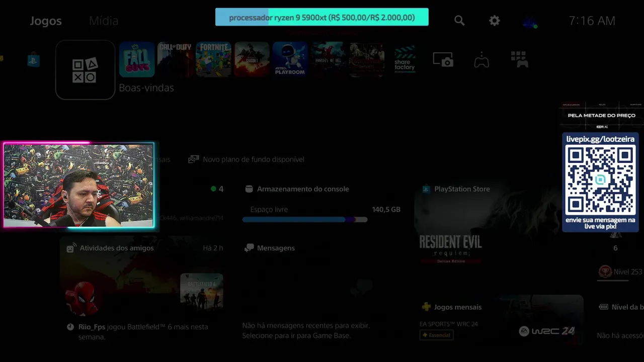Click the Nível 253 trophy level text
Image resolution: width=644 pixels, height=362 pixels.
628,271
